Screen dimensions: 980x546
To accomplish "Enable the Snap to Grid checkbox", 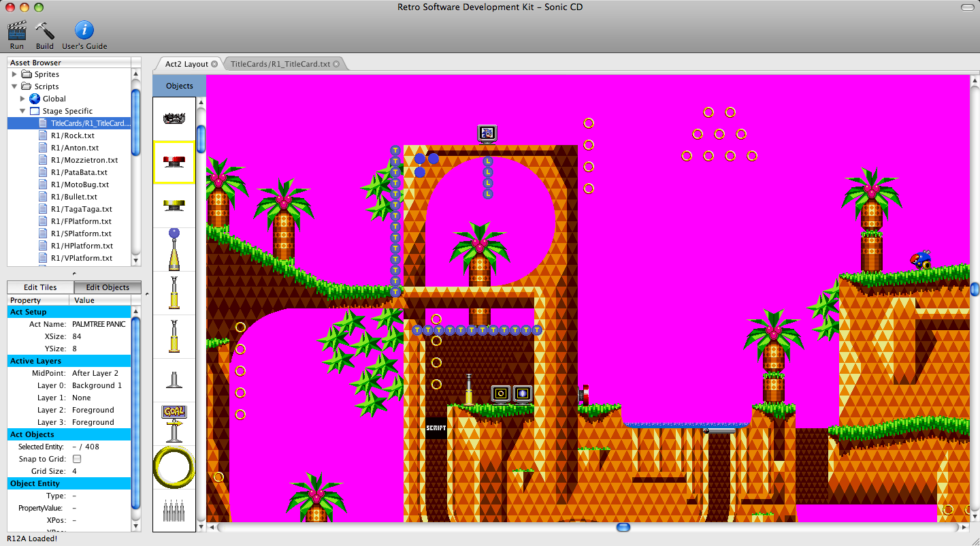I will click(x=77, y=459).
